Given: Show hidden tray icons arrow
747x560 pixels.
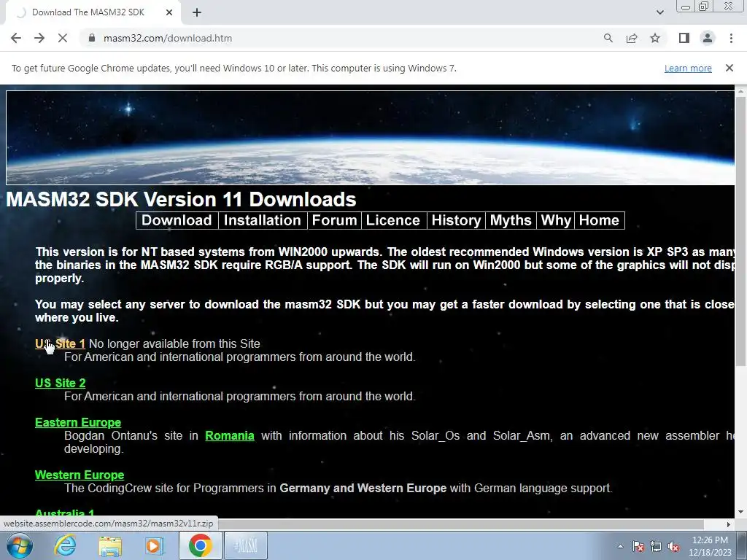Looking at the screenshot, I should pyautogui.click(x=620, y=546).
